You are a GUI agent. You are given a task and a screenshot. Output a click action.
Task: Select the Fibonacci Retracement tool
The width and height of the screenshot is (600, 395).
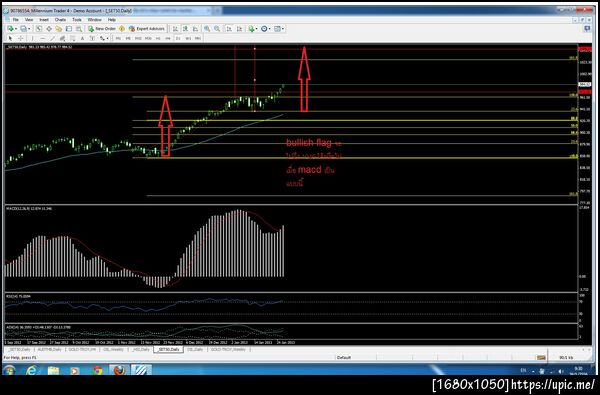(x=72, y=38)
